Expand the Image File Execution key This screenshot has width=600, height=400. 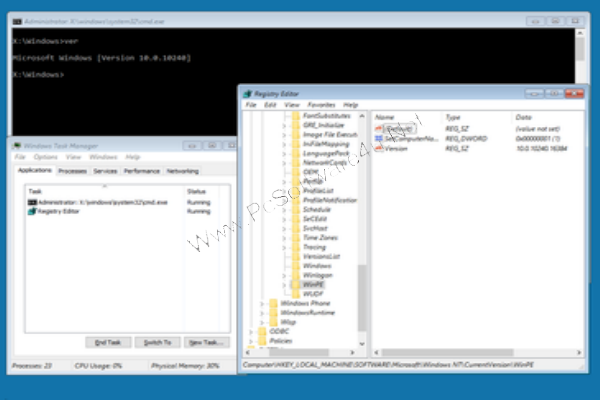pos(284,135)
